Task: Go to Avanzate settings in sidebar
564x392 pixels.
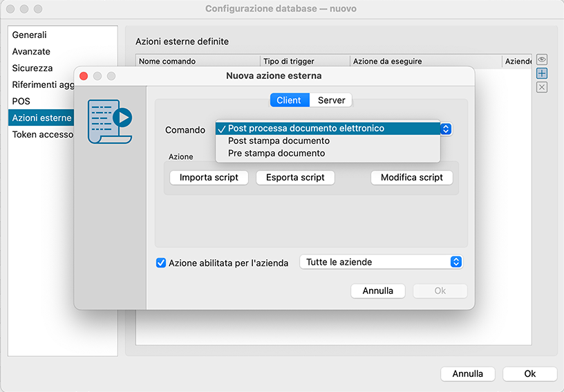Action: 31,51
